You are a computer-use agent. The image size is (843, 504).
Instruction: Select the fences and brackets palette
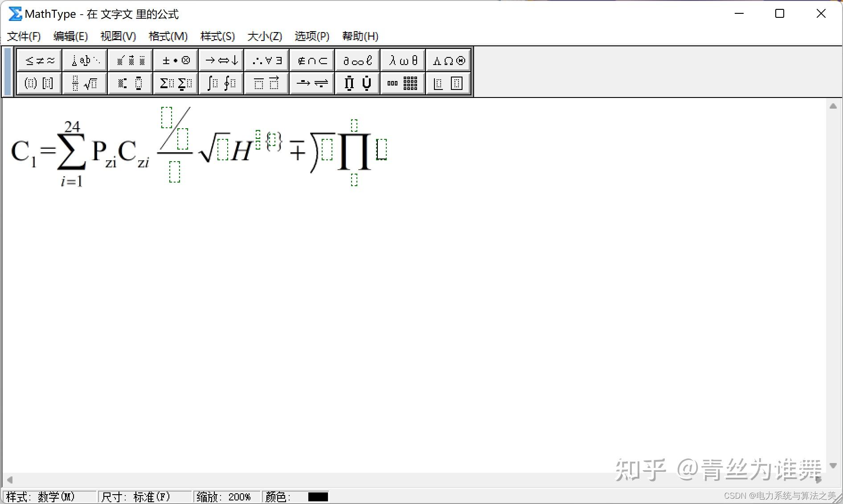click(x=39, y=83)
